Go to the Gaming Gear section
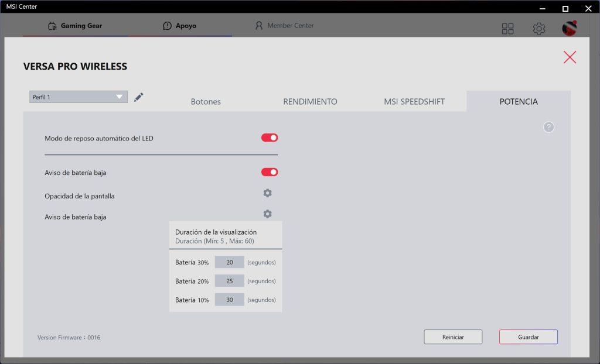600x364 pixels. (x=76, y=26)
